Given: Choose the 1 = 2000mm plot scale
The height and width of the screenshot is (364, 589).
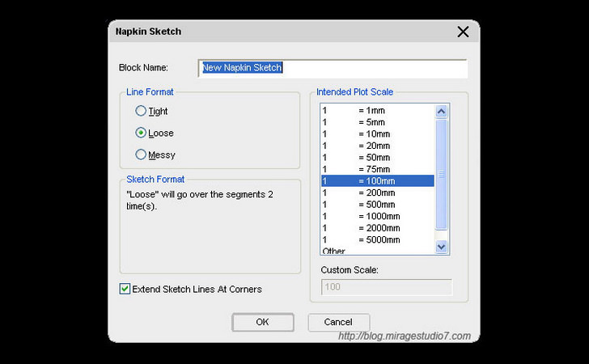Looking at the screenshot, I should [378, 228].
